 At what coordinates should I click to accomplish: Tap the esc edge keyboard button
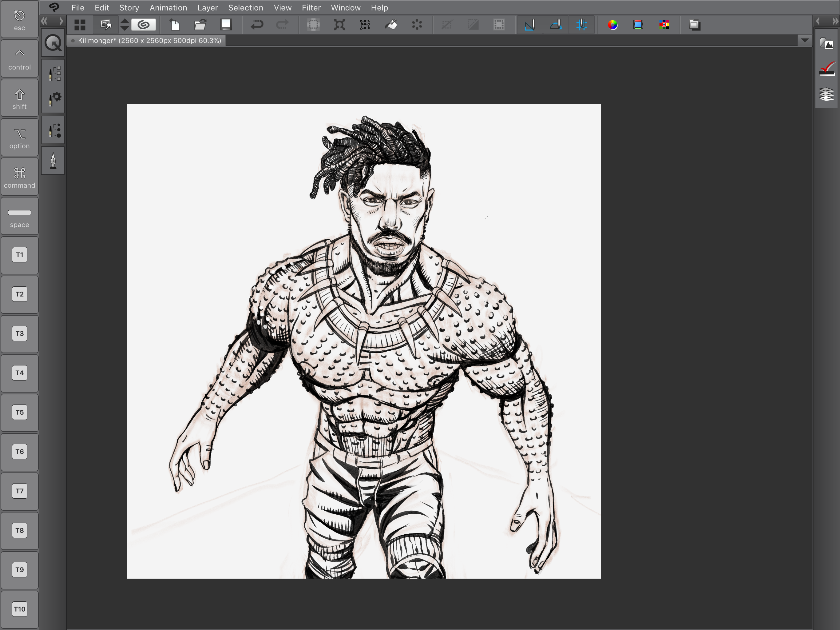coord(19,19)
